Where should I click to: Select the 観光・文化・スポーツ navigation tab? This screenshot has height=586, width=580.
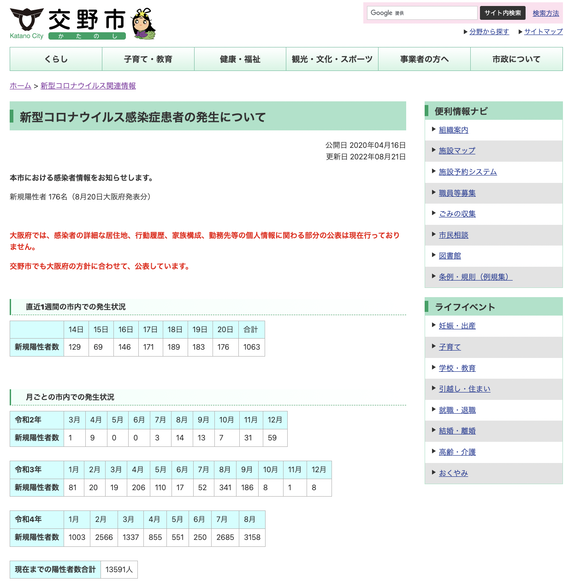[x=332, y=59]
